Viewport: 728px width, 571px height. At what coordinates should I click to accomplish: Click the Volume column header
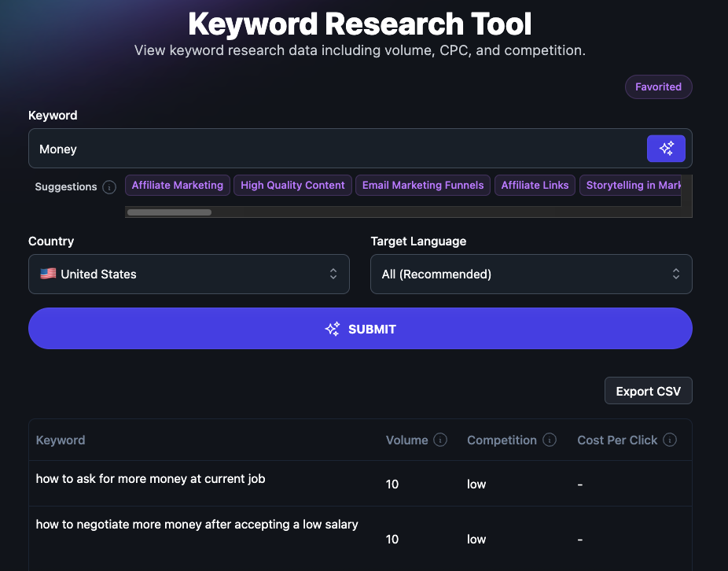[x=406, y=440]
